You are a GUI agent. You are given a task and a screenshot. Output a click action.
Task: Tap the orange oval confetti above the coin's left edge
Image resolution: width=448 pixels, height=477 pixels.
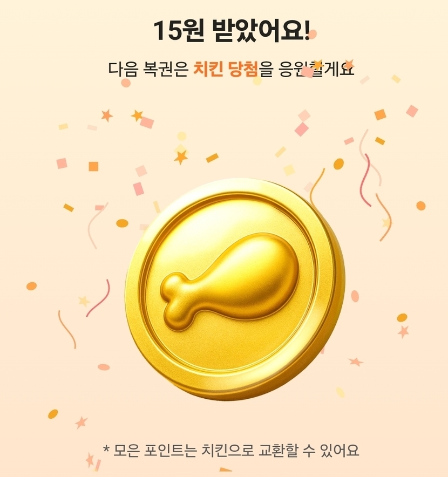click(x=122, y=223)
